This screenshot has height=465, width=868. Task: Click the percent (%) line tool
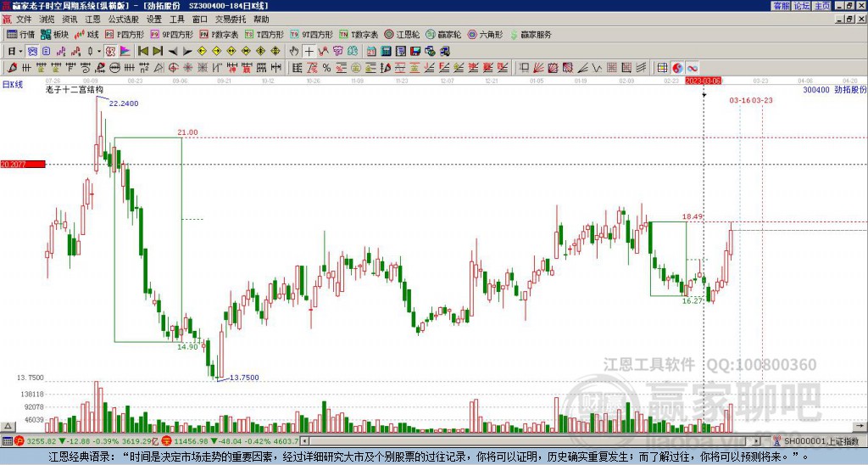(326, 68)
